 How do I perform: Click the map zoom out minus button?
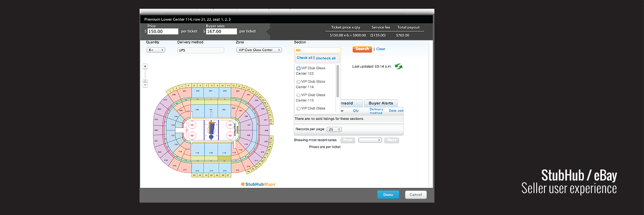[x=145, y=85]
